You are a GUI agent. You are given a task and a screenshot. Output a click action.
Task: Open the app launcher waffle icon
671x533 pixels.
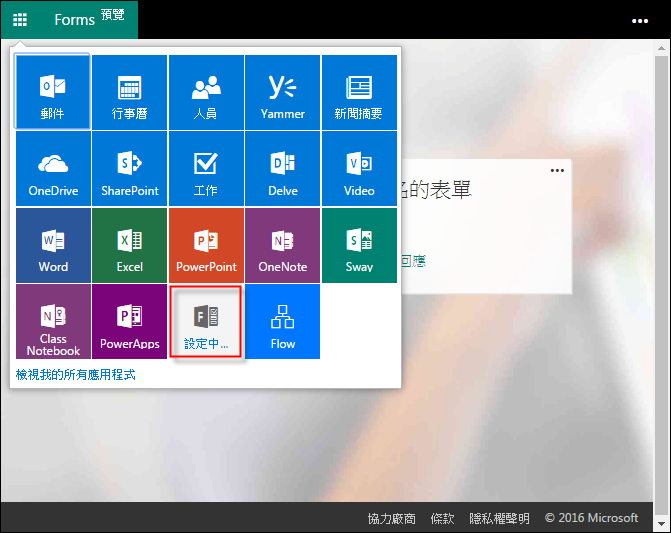coord(20,20)
